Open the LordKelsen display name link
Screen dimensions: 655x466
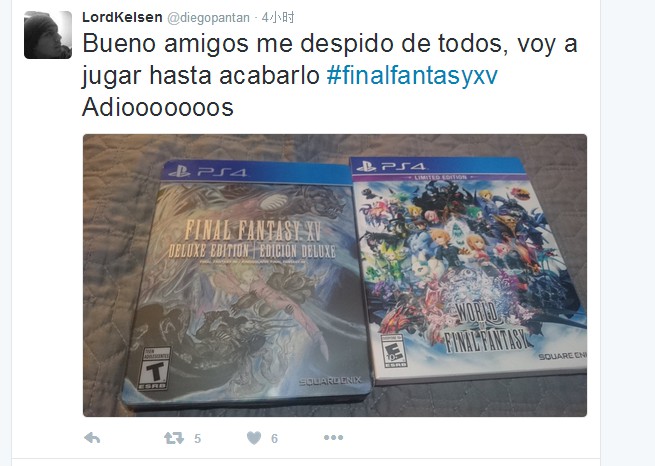click(x=122, y=18)
